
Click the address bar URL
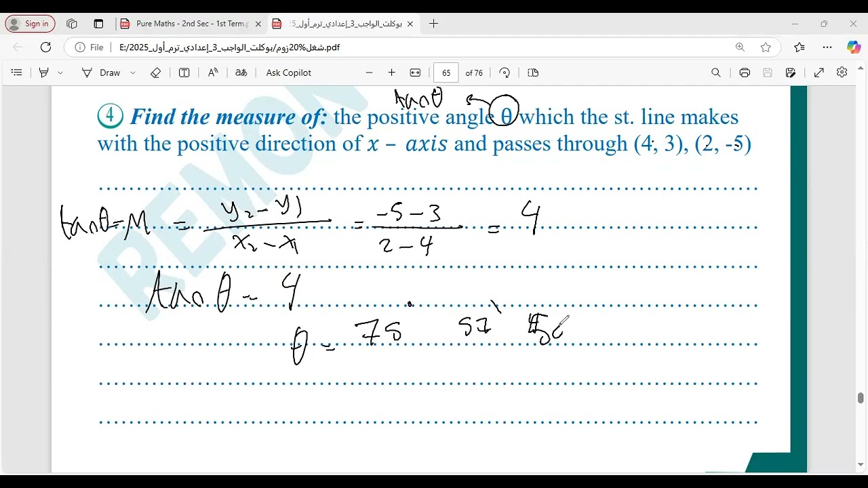tap(229, 47)
